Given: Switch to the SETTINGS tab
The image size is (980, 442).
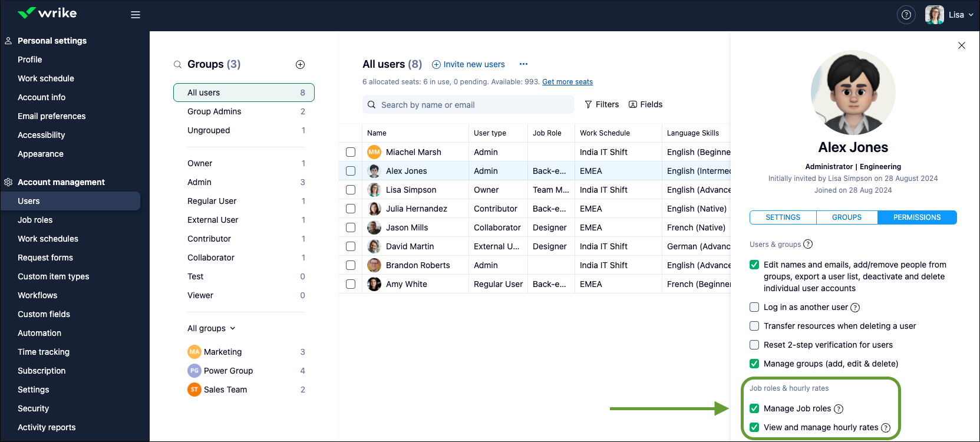Looking at the screenshot, I should (x=783, y=217).
